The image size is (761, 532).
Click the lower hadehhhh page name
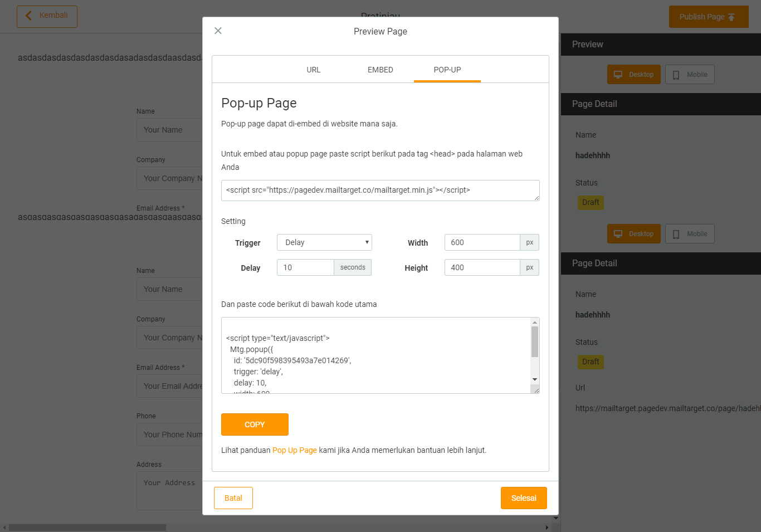(593, 315)
